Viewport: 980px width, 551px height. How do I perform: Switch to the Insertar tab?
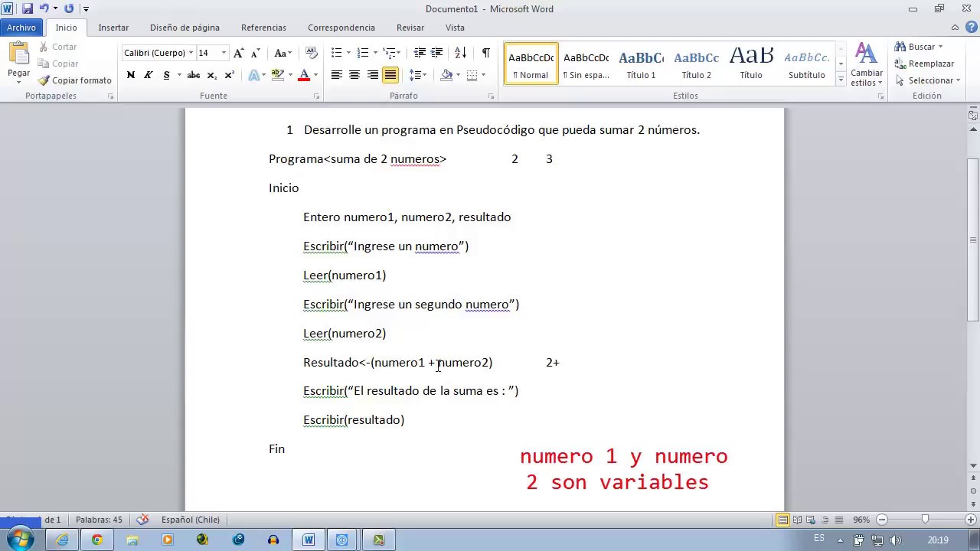[113, 28]
